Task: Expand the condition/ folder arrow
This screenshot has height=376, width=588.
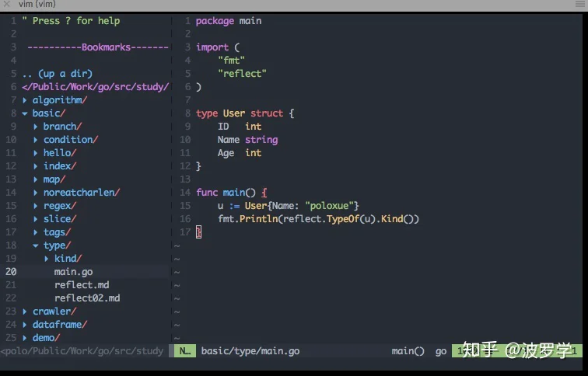Action: click(36, 140)
